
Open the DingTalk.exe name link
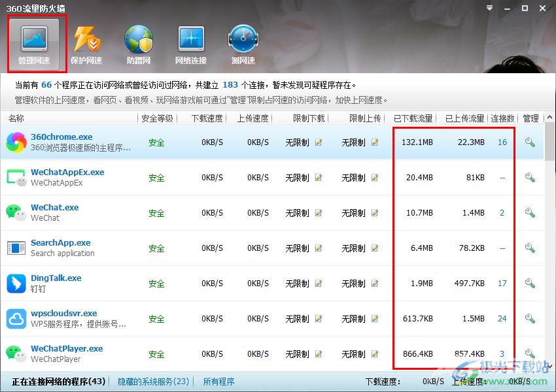[56, 278]
